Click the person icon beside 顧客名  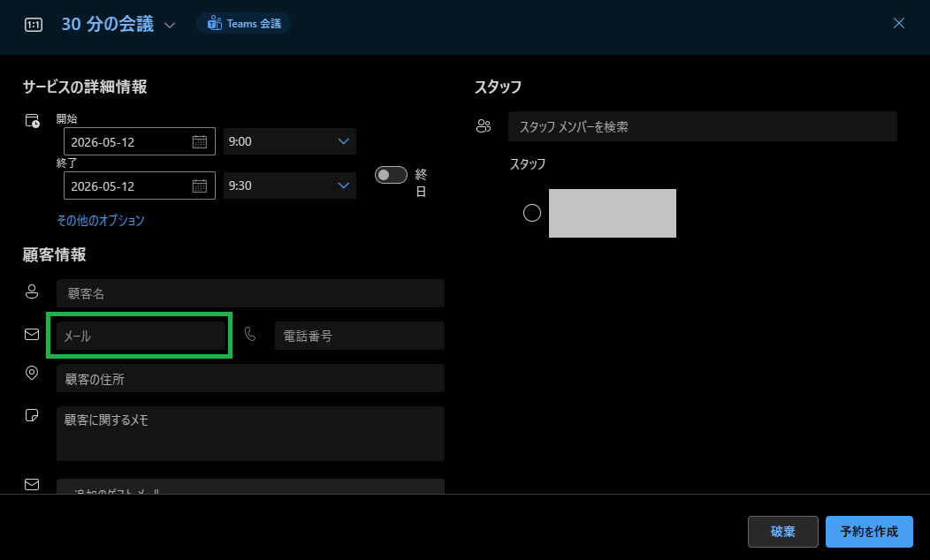pyautogui.click(x=32, y=291)
